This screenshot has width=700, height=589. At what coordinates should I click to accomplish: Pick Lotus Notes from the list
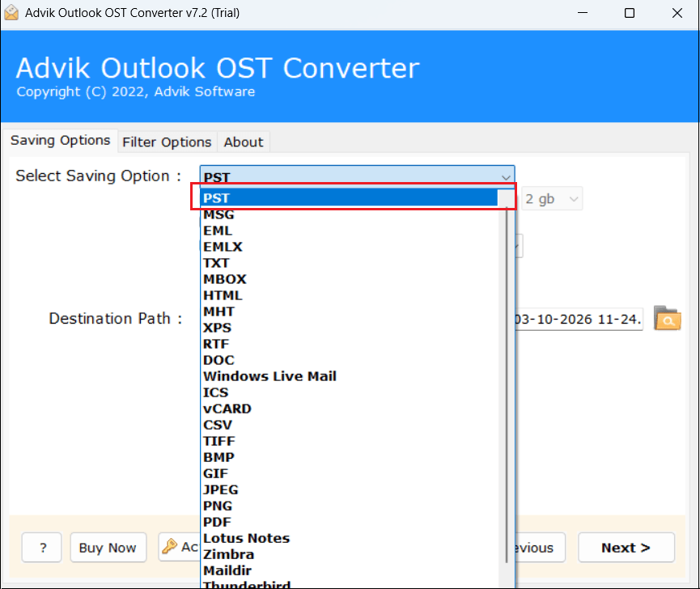click(350, 538)
